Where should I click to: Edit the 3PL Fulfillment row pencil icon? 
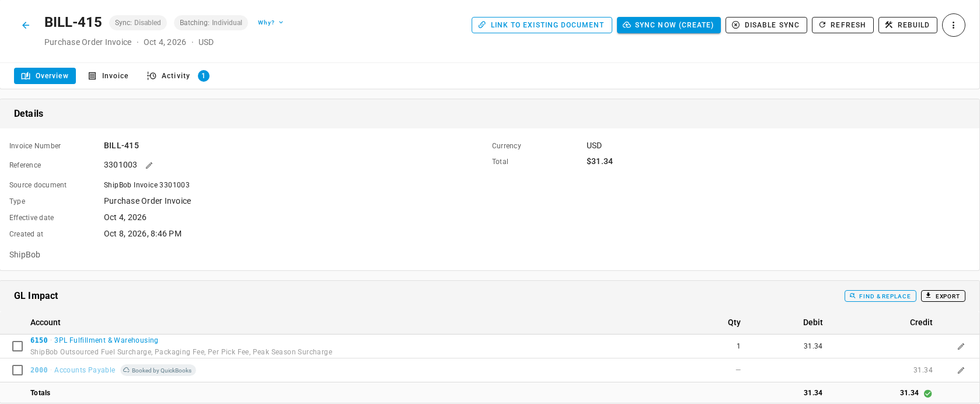pyautogui.click(x=961, y=346)
